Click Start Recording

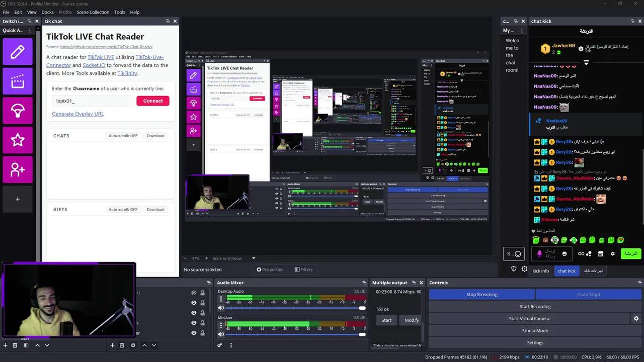point(535,307)
